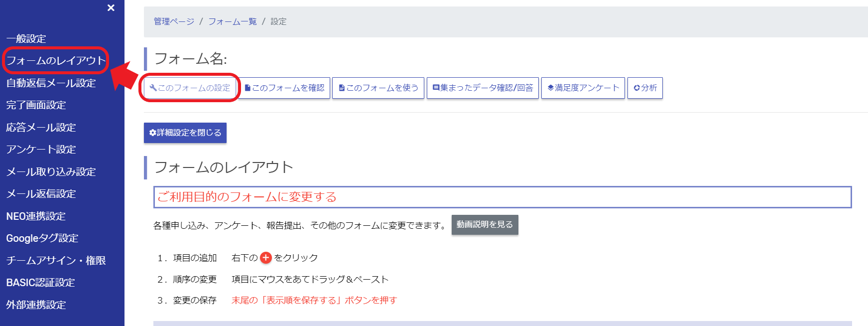868x326 pixels.
Task: Go to フォーム一覧 breadcrumb link
Action: (233, 21)
